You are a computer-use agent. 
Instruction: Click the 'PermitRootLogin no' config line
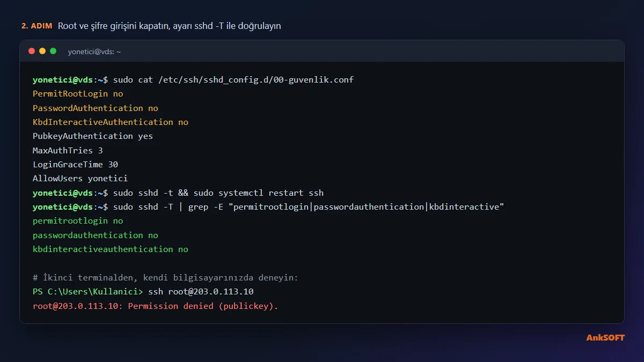coord(78,94)
